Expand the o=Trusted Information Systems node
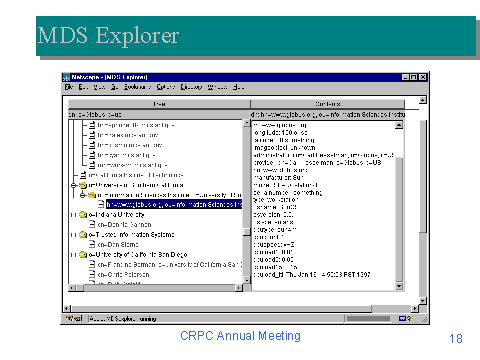The width and height of the screenshot is (480, 360). click(x=74, y=235)
